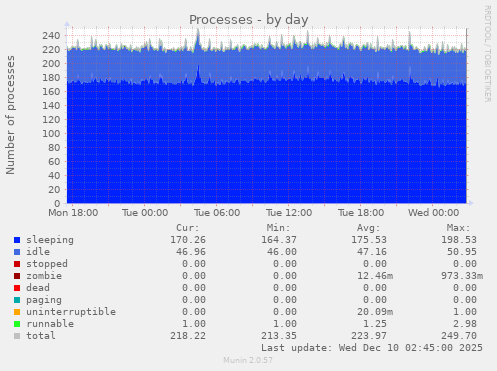Click zombie average value 12.46m

[x=375, y=276]
